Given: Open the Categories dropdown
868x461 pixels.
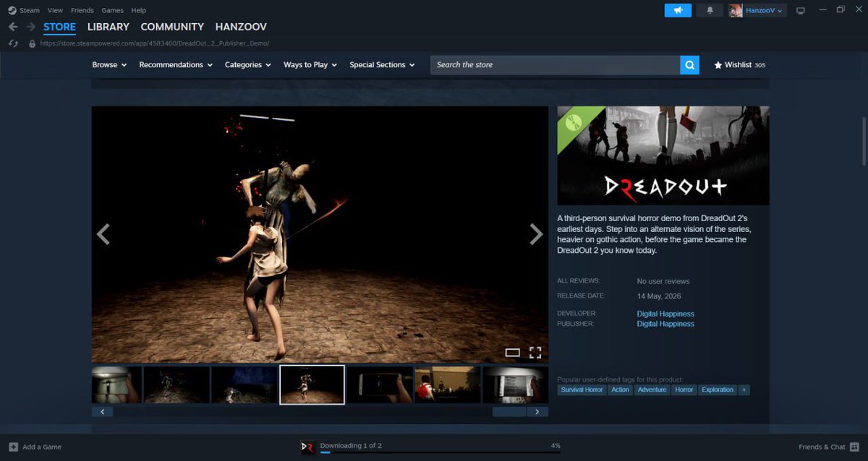Looking at the screenshot, I should [248, 64].
